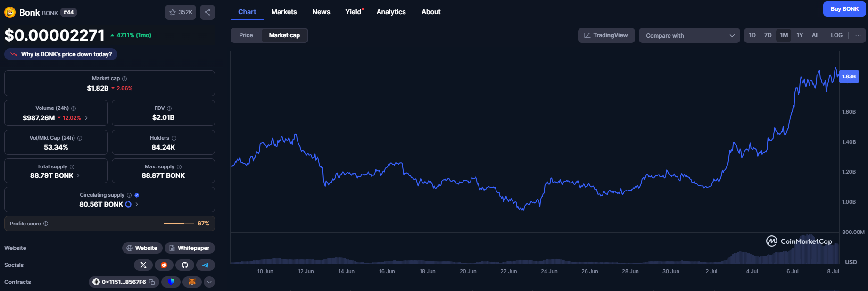Screen dimensions: 868x291
Task: Switch chart to Market cap view
Action: [284, 35]
